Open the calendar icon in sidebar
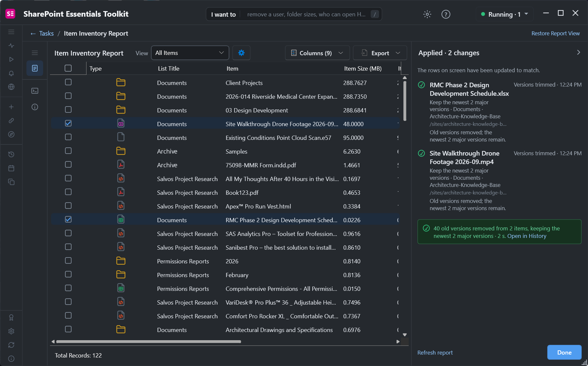Screen dimensions: 588x366 coord(11,168)
